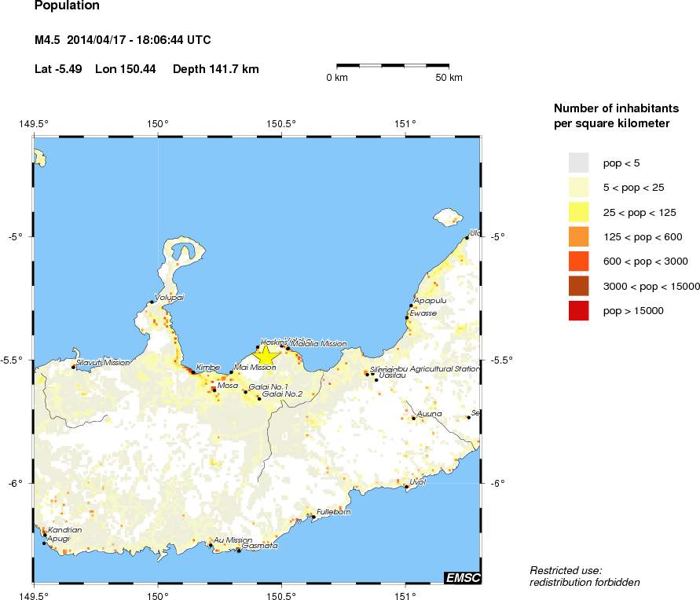Image resolution: width=700 pixels, height=600 pixels.
Task: Click the Kandrian marker dot
Action: click(45, 535)
